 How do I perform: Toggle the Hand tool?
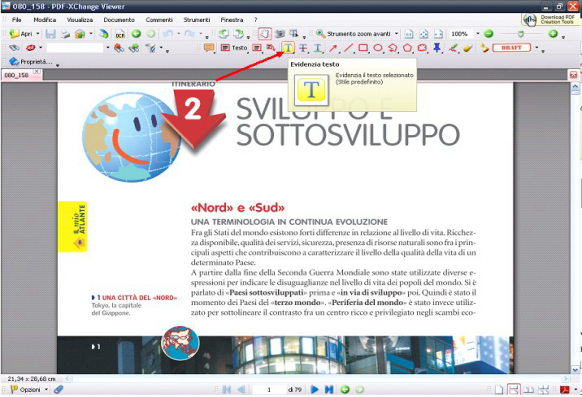click(265, 34)
